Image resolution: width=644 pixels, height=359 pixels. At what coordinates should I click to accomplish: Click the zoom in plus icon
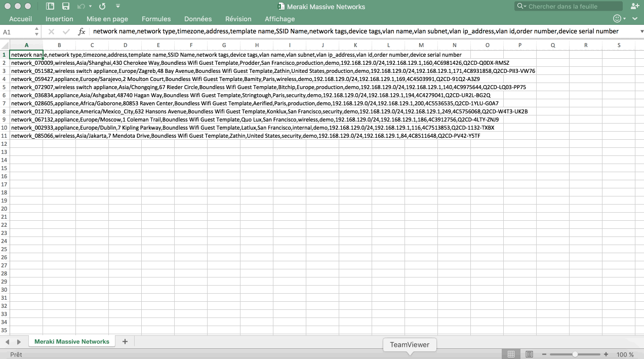[606, 354]
